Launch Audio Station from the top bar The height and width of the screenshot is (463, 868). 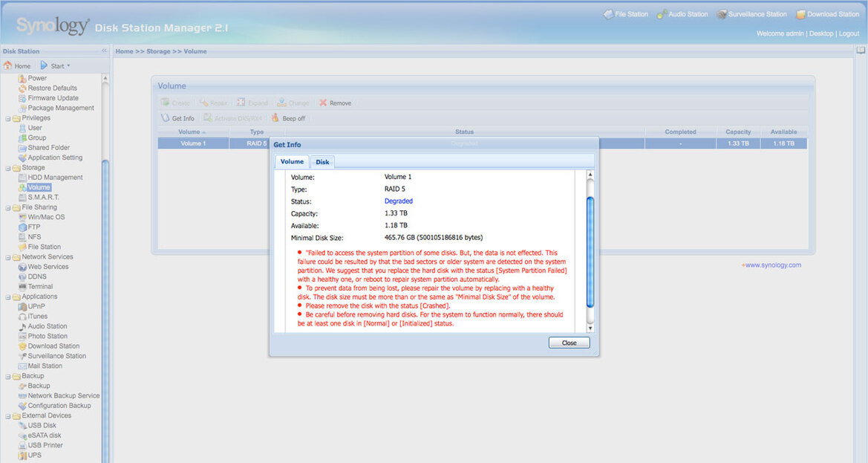(682, 14)
